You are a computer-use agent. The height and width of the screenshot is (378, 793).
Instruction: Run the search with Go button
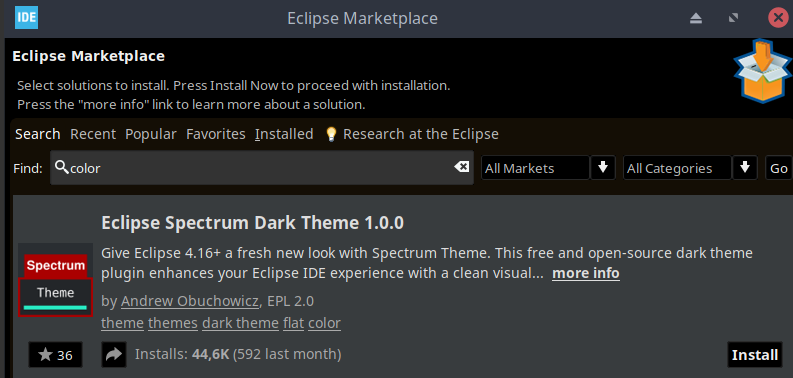point(779,167)
